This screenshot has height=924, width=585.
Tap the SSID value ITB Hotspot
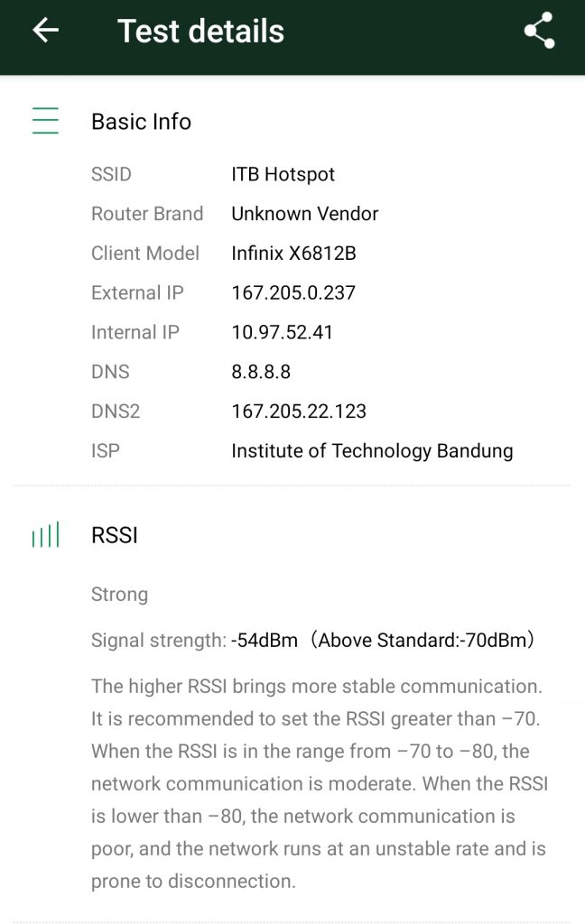pyautogui.click(x=283, y=174)
